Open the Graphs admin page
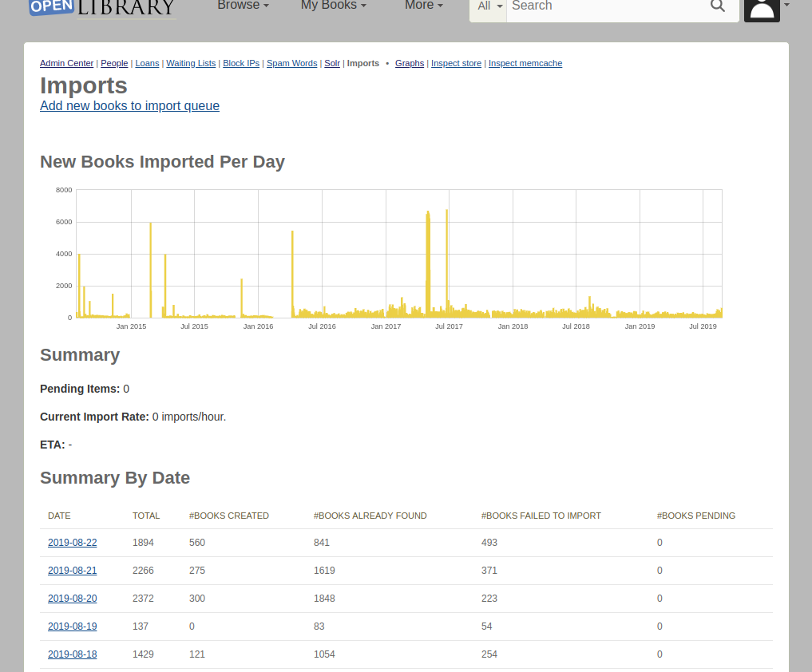 click(410, 63)
